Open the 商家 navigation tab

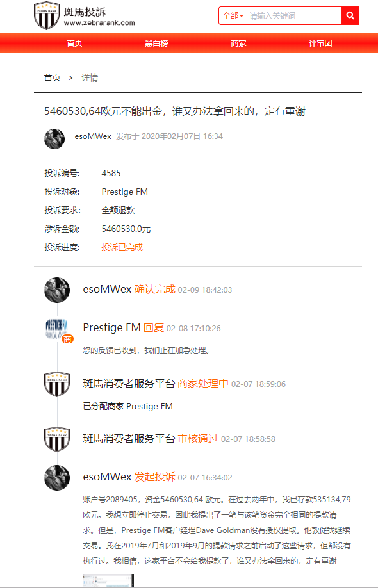(x=238, y=43)
